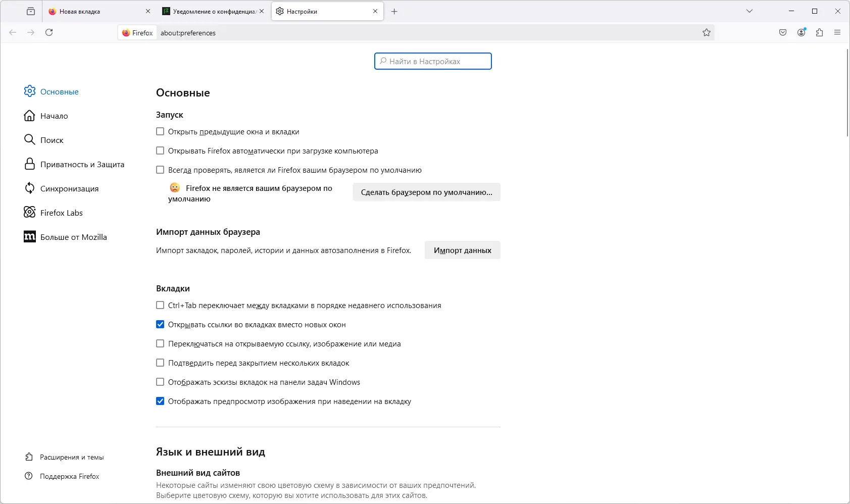Open the Firefox account icon
The height and width of the screenshot is (504, 850).
coord(801,33)
